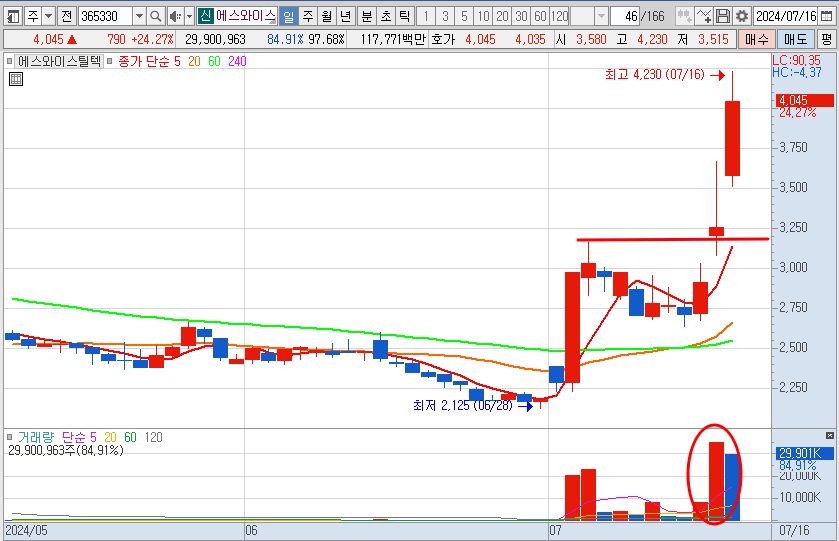Open the stock search magnifier
The width and height of the screenshot is (839, 541).
click(x=156, y=17)
